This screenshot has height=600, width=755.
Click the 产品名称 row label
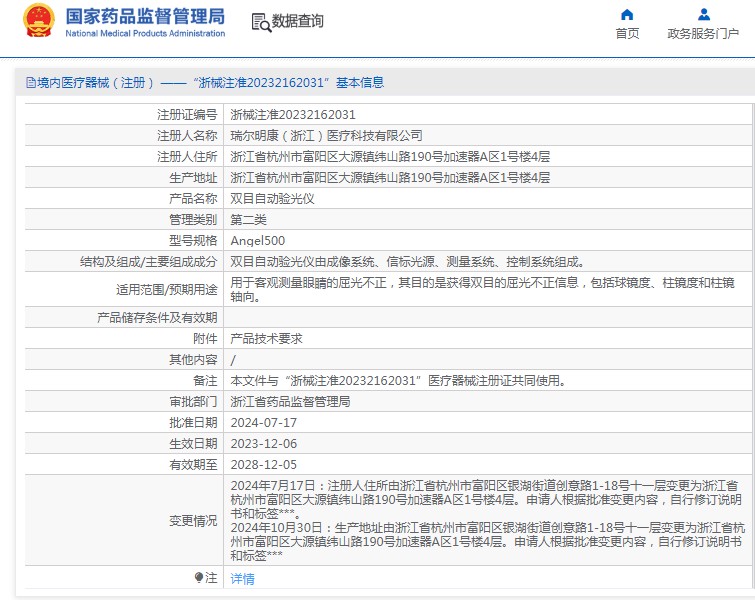193,199
